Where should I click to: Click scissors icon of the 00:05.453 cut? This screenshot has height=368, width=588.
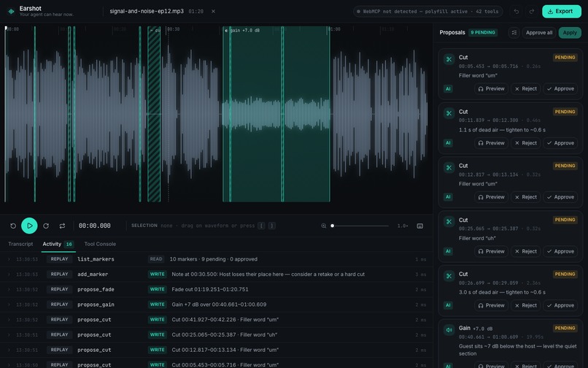coord(449,59)
